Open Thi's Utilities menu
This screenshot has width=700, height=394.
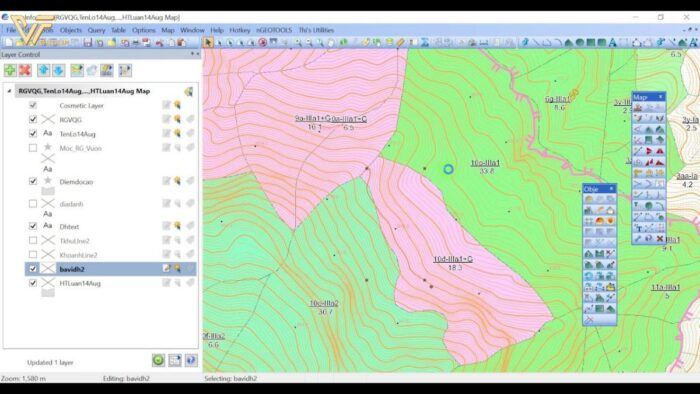pyautogui.click(x=316, y=30)
